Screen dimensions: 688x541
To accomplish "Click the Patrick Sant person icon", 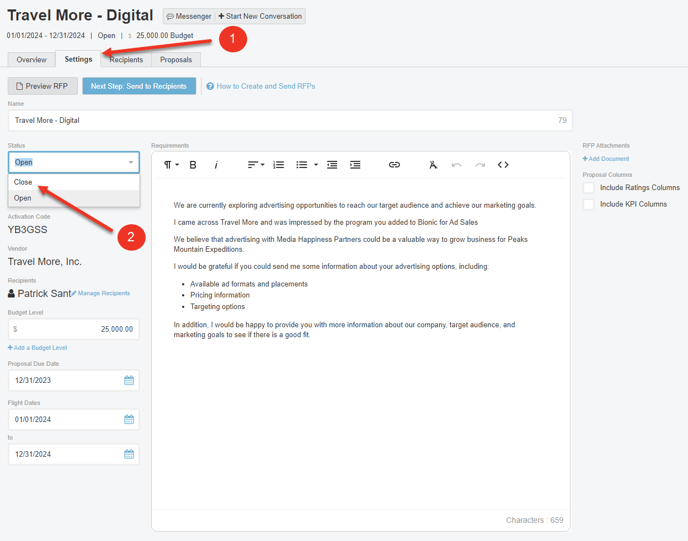I will [11, 294].
